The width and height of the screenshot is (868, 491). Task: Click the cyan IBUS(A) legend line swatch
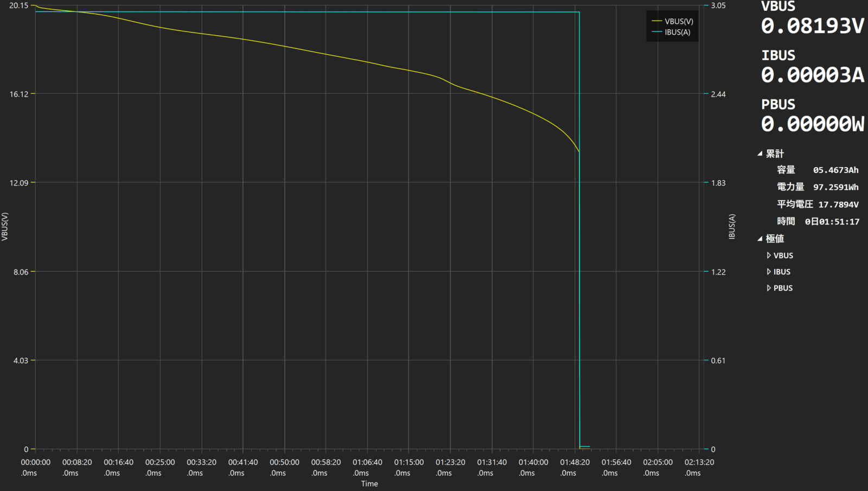click(656, 32)
